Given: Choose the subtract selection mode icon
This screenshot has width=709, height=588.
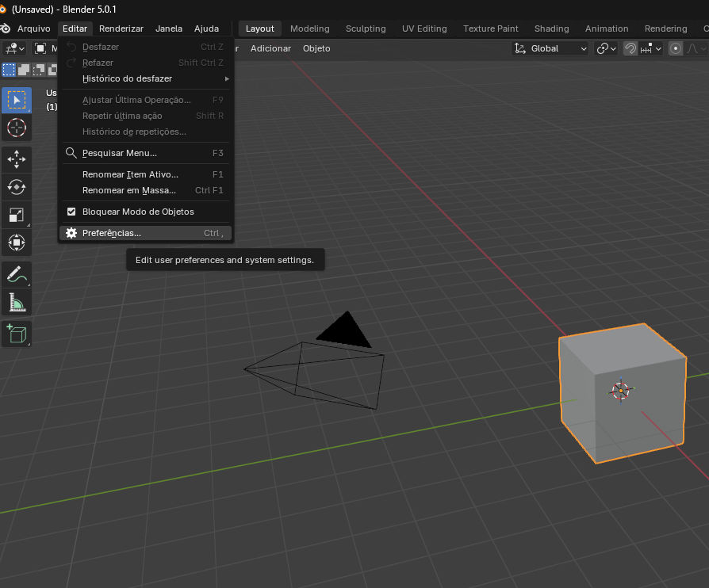Looking at the screenshot, I should click(x=38, y=70).
